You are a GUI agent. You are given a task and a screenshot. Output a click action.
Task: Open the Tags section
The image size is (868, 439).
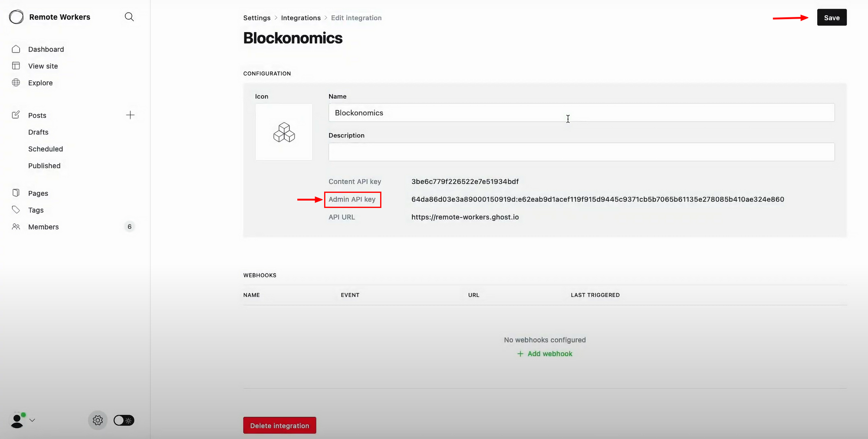36,210
